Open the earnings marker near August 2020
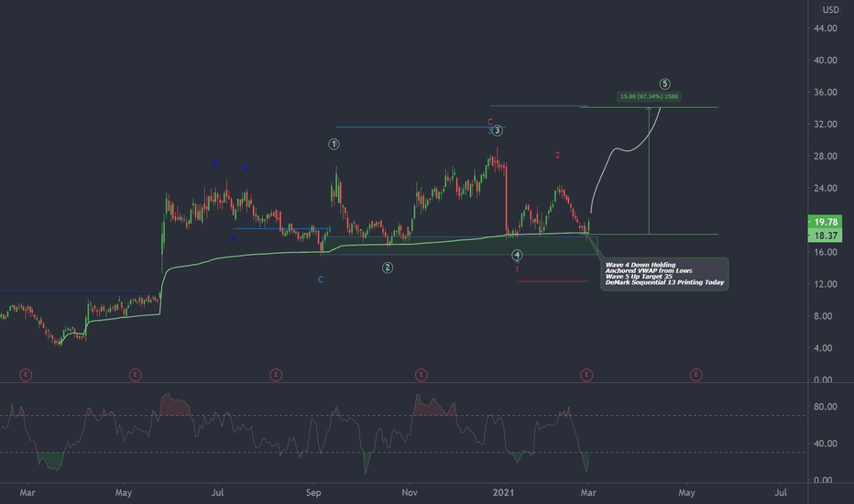 tap(276, 375)
